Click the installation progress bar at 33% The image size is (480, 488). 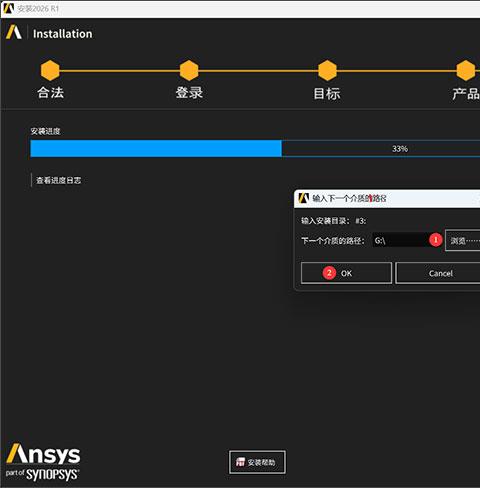255,148
